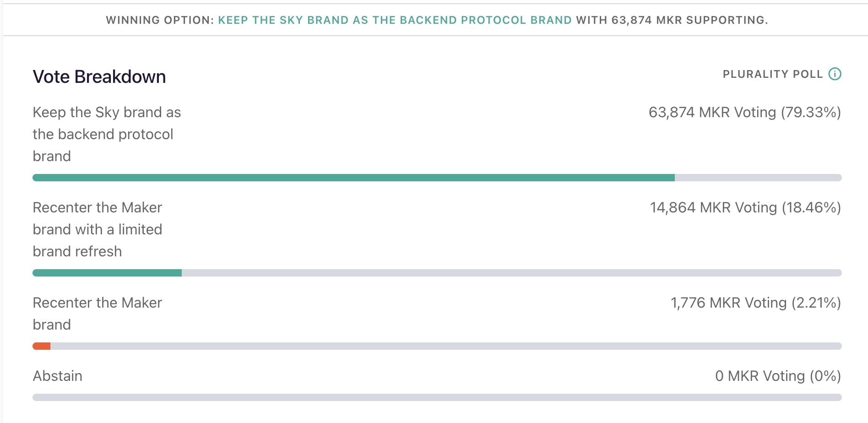The image size is (868, 423).
Task: Click the green filled part of first bar
Action: pyautogui.click(x=353, y=178)
